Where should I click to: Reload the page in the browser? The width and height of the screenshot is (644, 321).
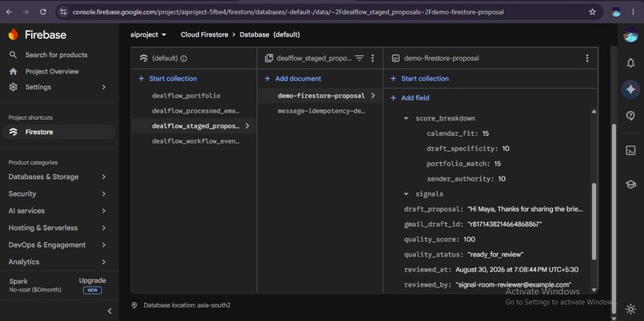coord(42,12)
